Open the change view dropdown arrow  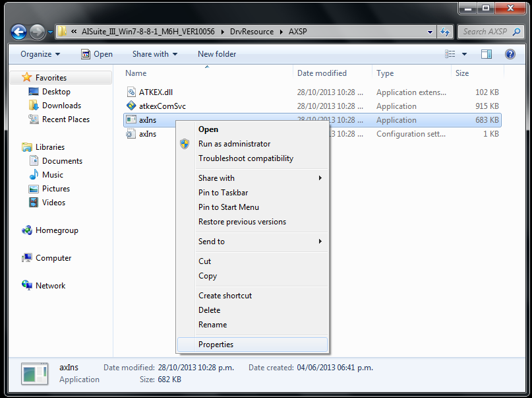tap(464, 54)
